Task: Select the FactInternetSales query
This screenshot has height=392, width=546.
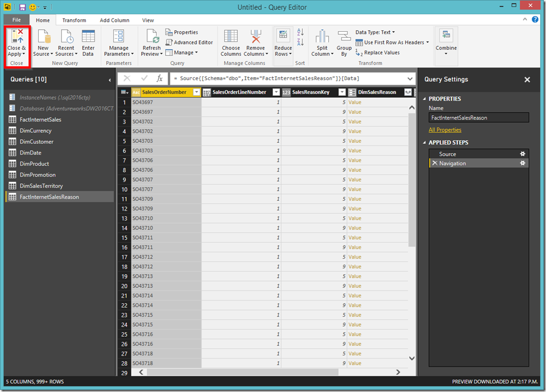Action: tap(59, 120)
